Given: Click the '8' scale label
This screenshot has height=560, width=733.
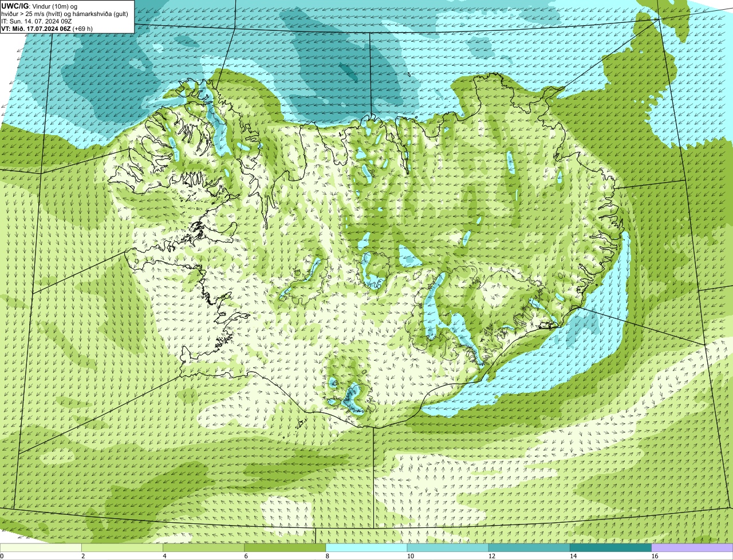Looking at the screenshot, I should pos(328,556).
